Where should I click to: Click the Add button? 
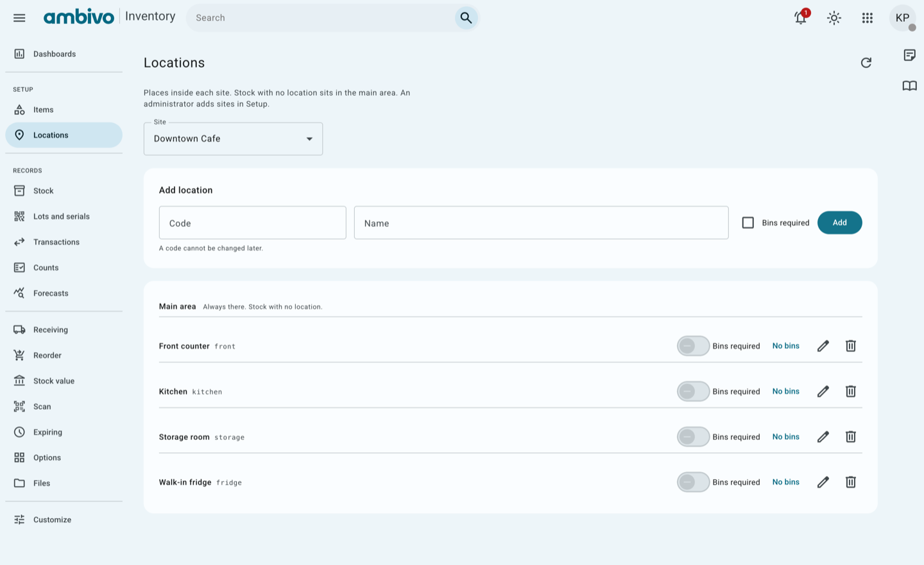click(x=839, y=223)
